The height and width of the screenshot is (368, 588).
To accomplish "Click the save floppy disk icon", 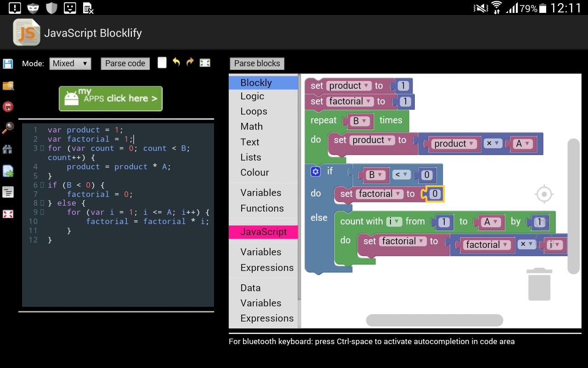I will pyautogui.click(x=8, y=63).
